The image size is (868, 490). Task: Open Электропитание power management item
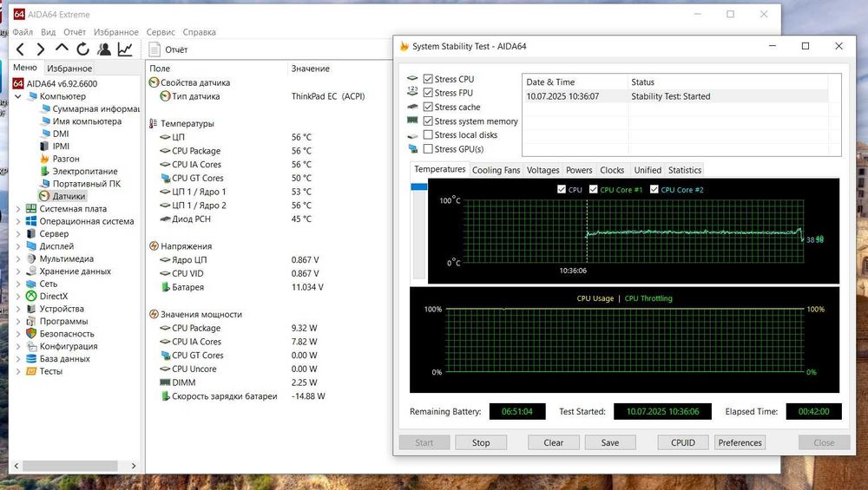(x=85, y=172)
